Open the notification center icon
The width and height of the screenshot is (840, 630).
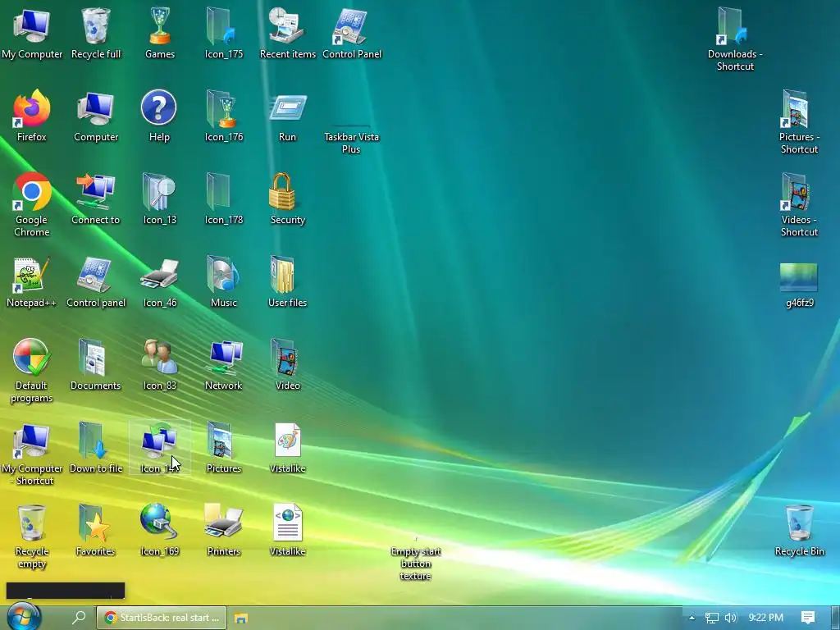click(x=808, y=618)
